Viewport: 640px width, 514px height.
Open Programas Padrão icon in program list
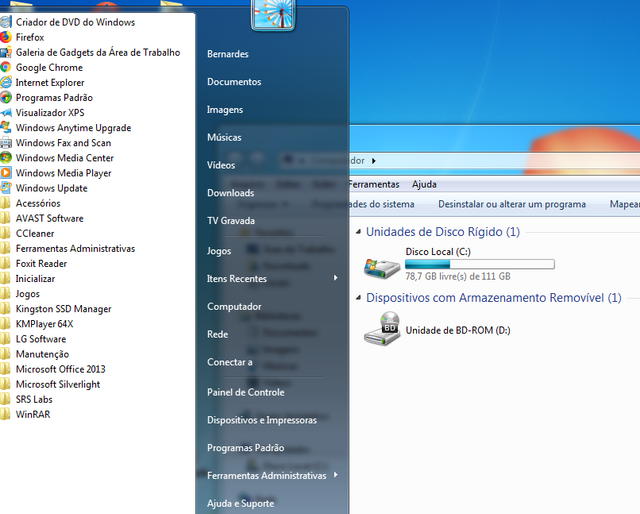click(x=5, y=98)
